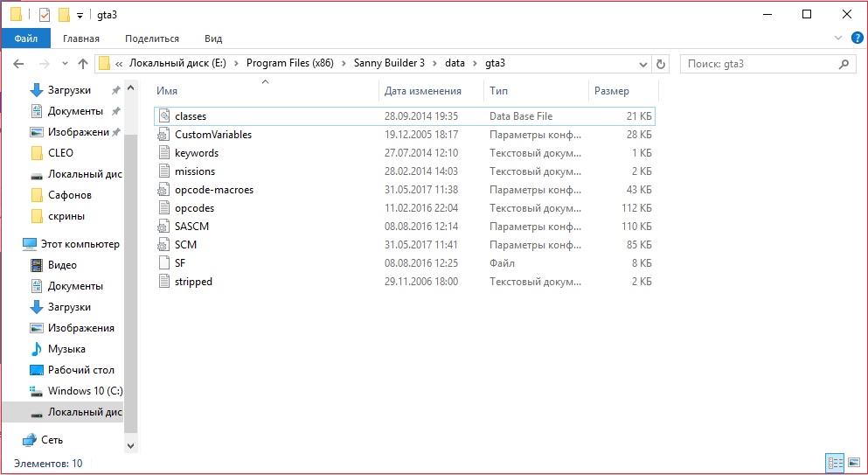Open Видео in the navigation pane

click(62, 265)
